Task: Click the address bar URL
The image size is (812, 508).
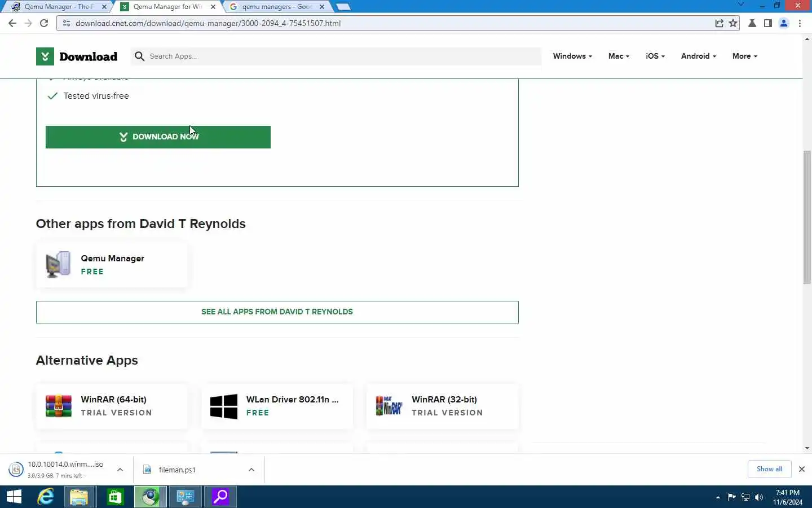Action: click(x=208, y=23)
